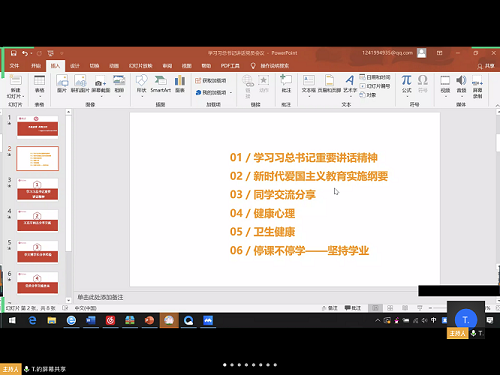Viewport: 500px width, 375px height.
Task: Insert 音频 audio with the speaker icon
Action: [x=461, y=84]
